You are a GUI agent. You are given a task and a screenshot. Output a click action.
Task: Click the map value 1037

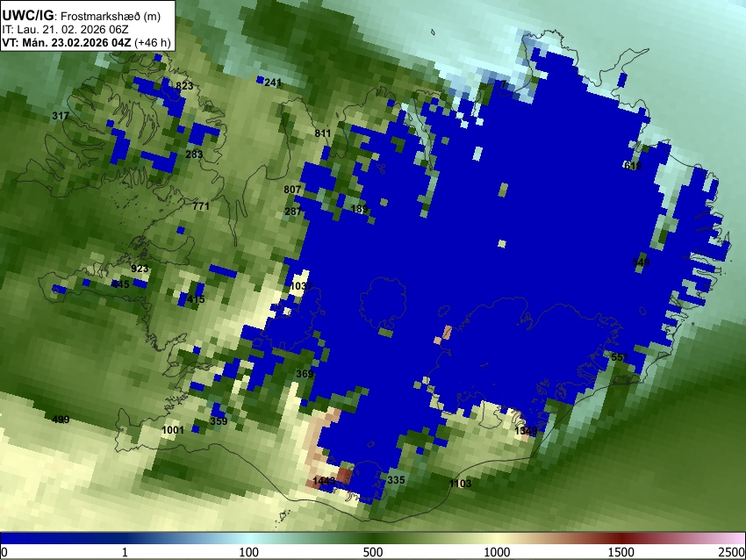pos(301,286)
